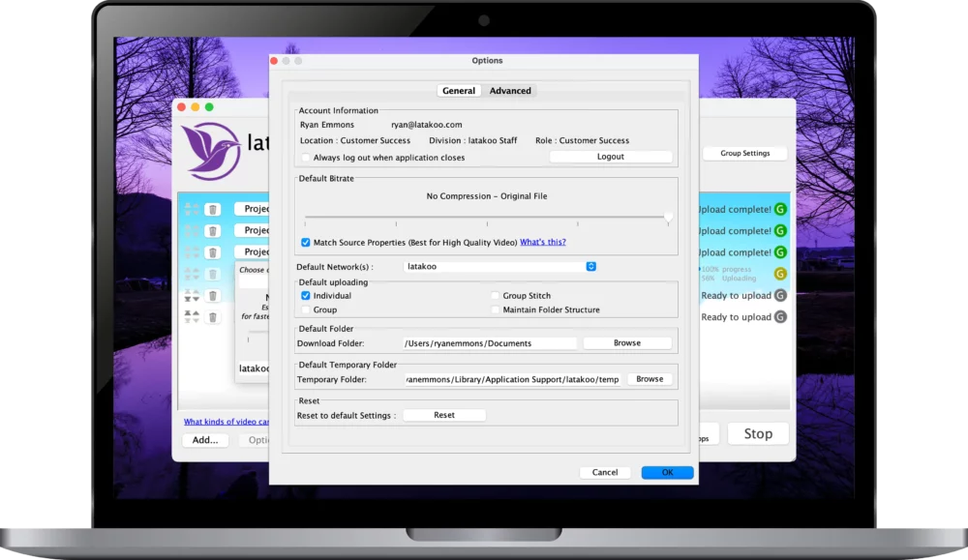Click the trash icon in the currently uploading row
The image size is (968, 560).
[212, 275]
